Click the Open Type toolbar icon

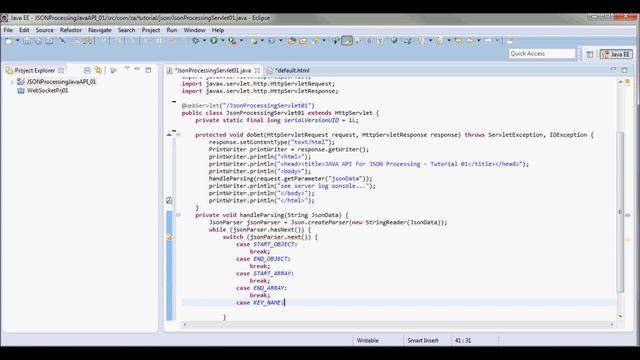(292, 41)
